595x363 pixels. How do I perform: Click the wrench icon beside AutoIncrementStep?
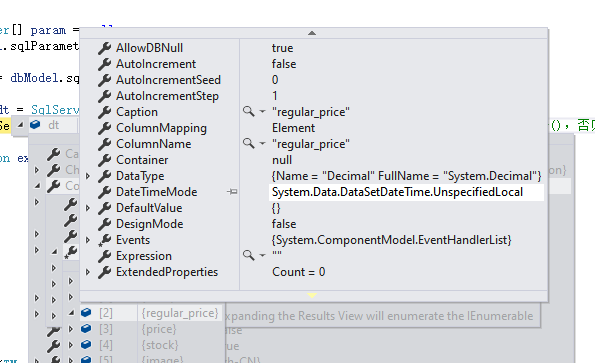[x=104, y=96]
